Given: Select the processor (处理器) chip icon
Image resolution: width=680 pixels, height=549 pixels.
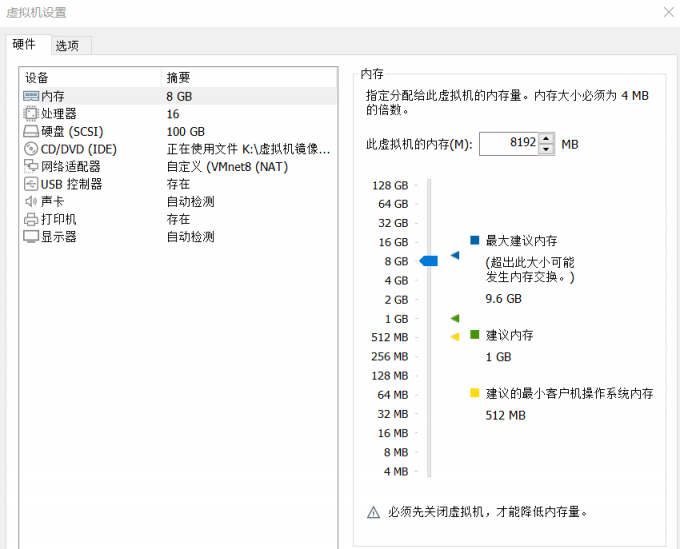Looking at the screenshot, I should [30, 114].
